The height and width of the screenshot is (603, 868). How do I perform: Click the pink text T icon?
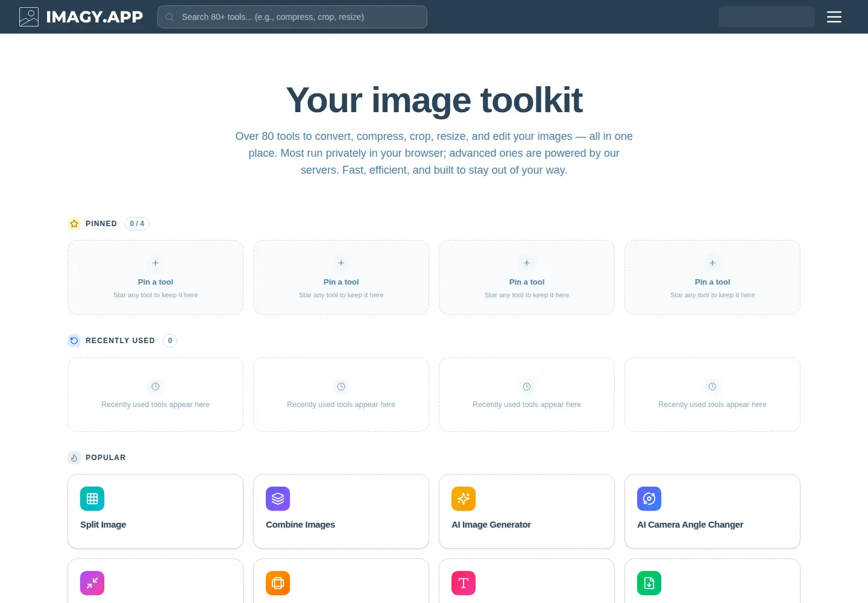click(x=464, y=583)
